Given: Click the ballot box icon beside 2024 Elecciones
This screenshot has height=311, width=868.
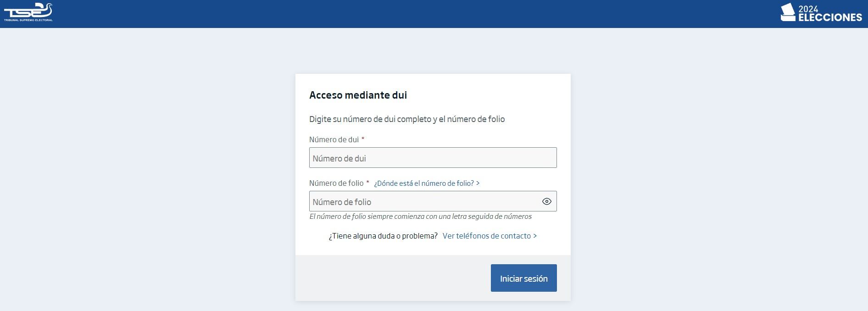Looking at the screenshot, I should [x=788, y=12].
